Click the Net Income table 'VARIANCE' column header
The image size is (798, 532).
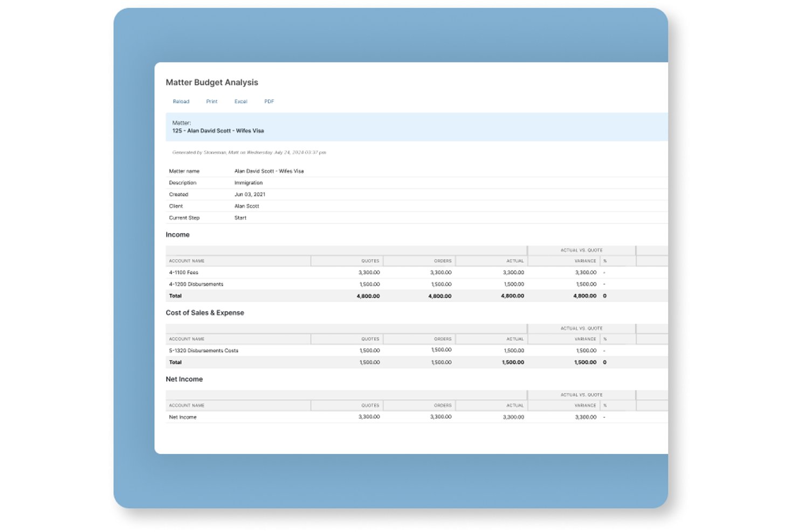click(586, 405)
